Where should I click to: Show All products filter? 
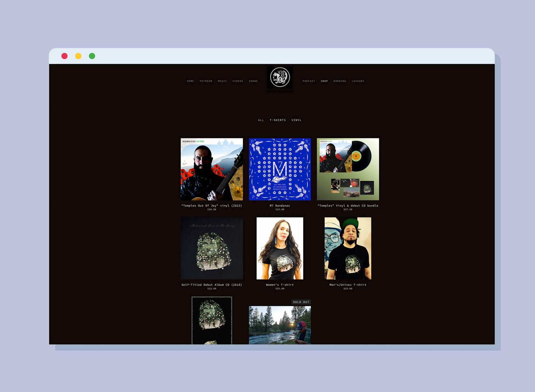pyautogui.click(x=261, y=120)
